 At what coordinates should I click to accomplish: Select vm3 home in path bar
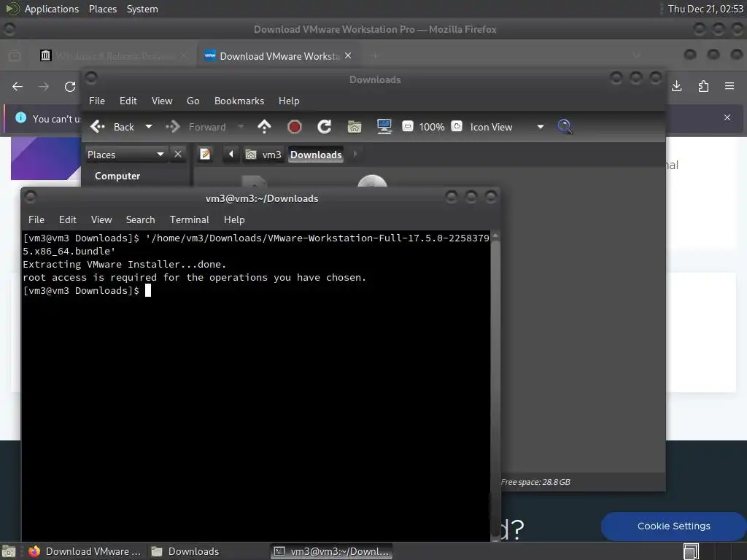coord(263,155)
